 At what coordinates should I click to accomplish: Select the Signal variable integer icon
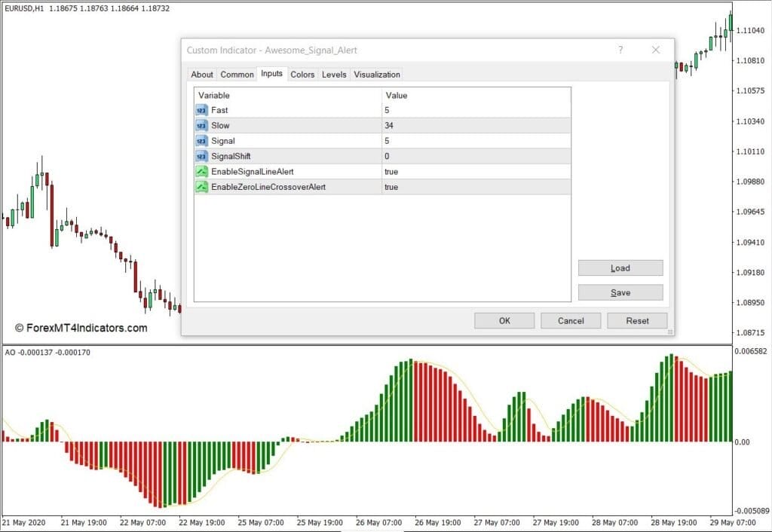coord(201,141)
